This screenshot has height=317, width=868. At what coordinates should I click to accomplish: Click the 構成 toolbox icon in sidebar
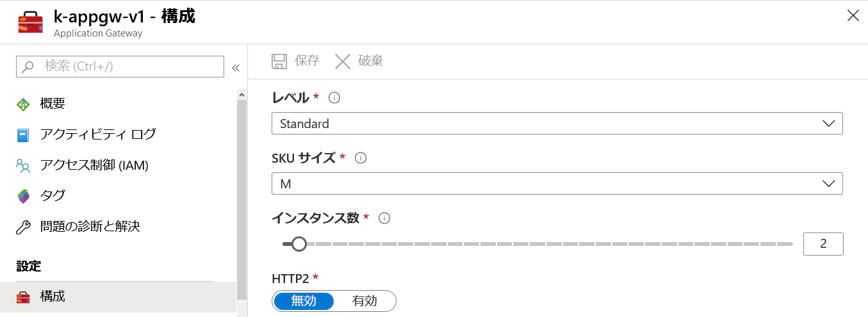click(23, 297)
